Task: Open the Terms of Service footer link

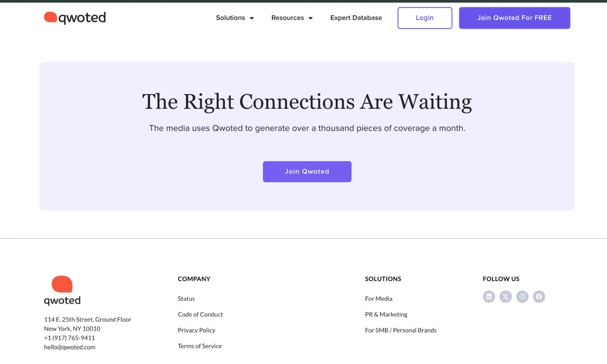Action: point(200,346)
